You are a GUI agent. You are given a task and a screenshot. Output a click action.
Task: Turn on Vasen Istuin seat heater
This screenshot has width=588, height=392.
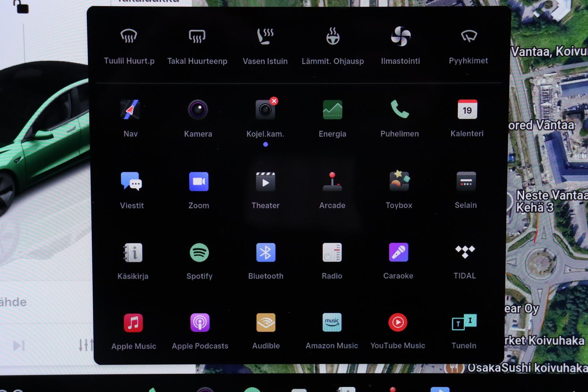pos(265,37)
